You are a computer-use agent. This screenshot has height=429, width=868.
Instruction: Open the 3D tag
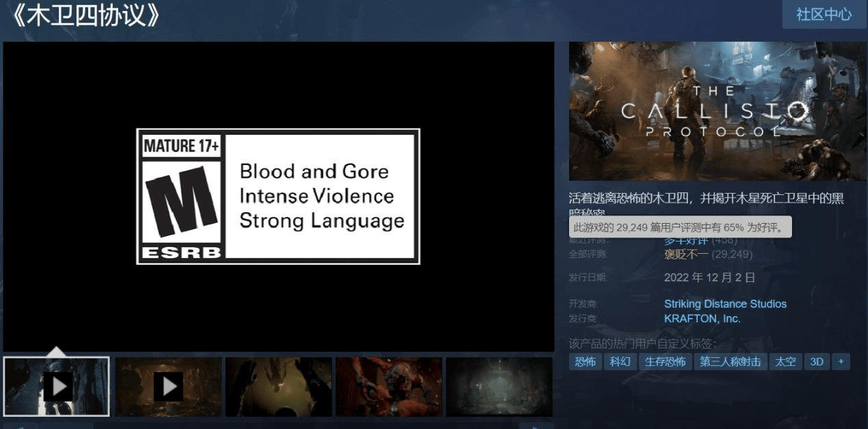pyautogui.click(x=817, y=362)
